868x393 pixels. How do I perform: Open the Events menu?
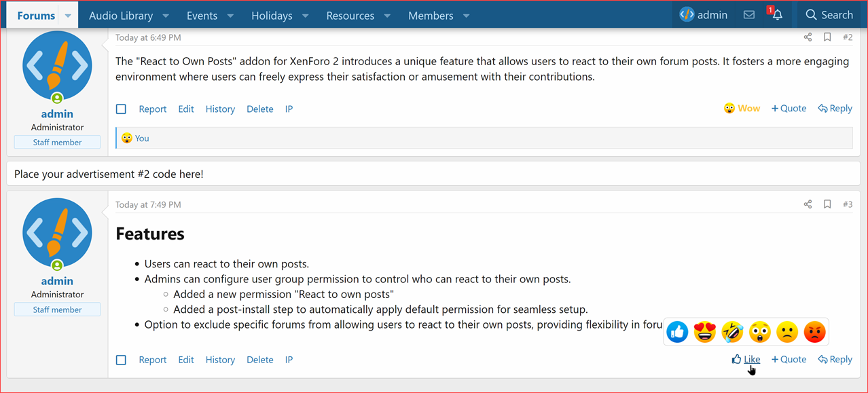(x=202, y=14)
